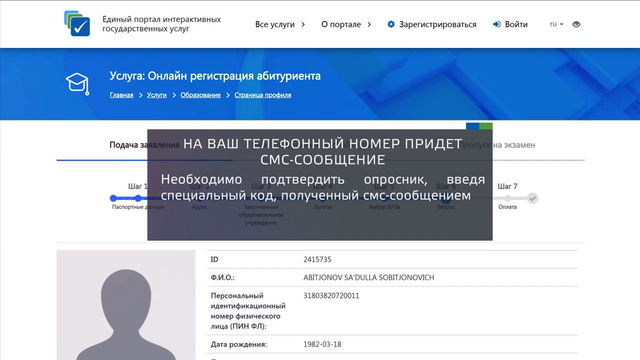Image resolution: width=640 pixels, height=360 pixels.
Task: Click the Шаг 1 Паспортные данные step marker
Action: click(138, 198)
